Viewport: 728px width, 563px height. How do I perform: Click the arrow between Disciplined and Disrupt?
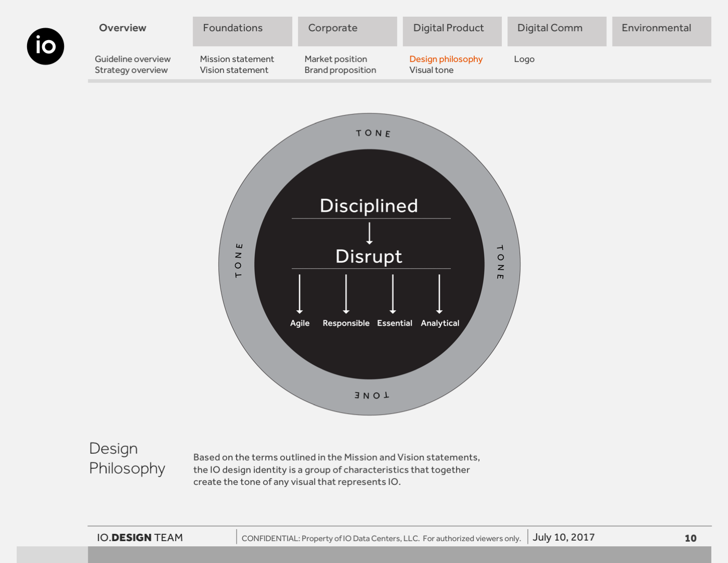[370, 233]
